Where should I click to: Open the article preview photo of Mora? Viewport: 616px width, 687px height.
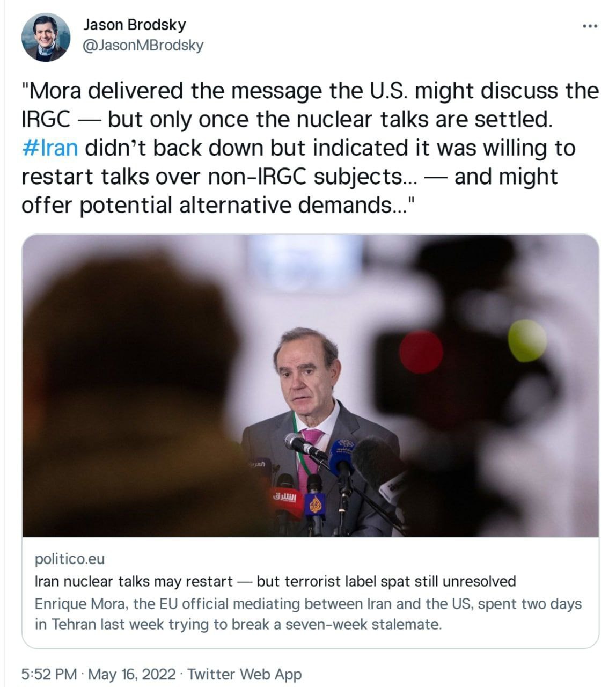coord(310,385)
